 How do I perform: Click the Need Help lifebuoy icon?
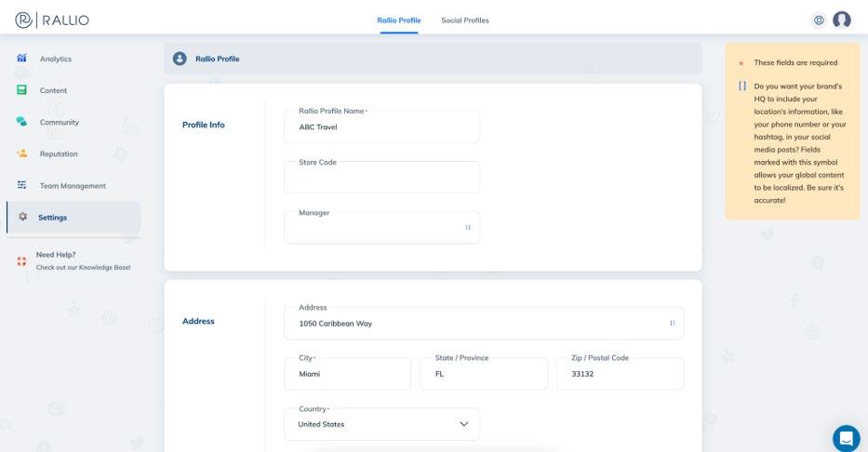21,261
